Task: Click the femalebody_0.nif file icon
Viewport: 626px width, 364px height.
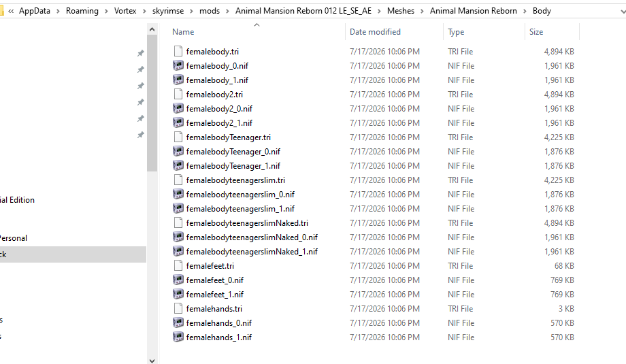Action: click(x=178, y=65)
